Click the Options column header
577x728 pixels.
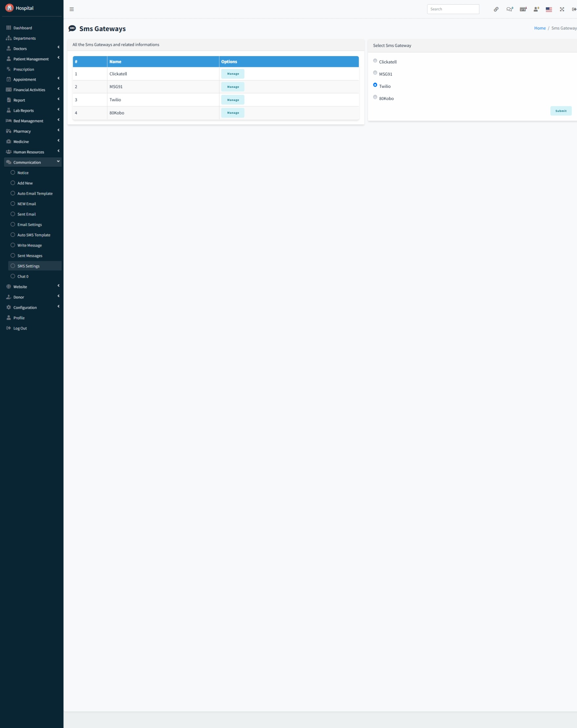coord(289,62)
